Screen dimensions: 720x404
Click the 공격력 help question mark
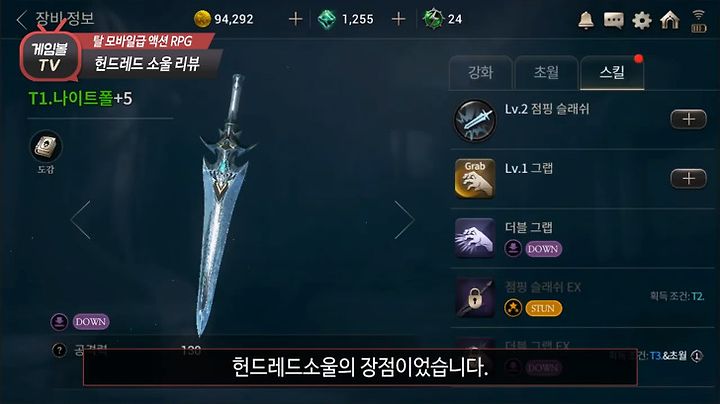pos(59,351)
